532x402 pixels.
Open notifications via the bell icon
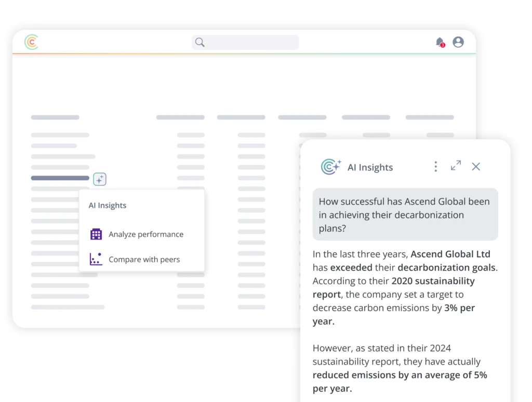(x=440, y=42)
